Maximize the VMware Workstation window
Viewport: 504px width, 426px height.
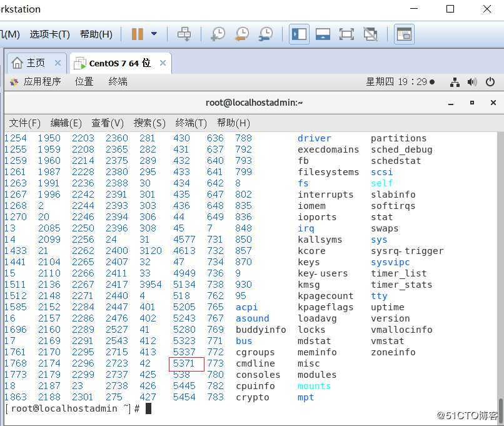point(450,9)
